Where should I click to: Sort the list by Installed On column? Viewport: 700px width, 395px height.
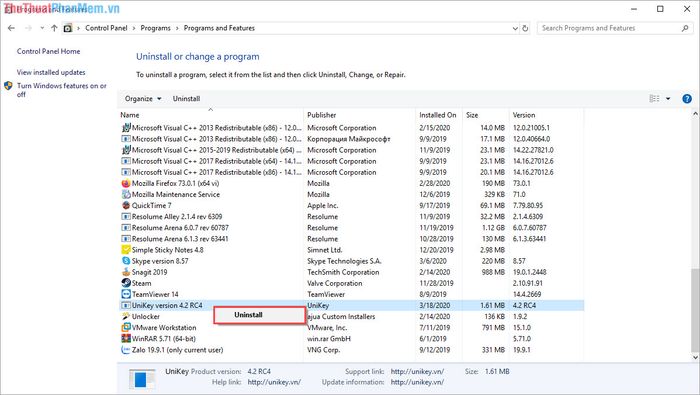point(438,115)
